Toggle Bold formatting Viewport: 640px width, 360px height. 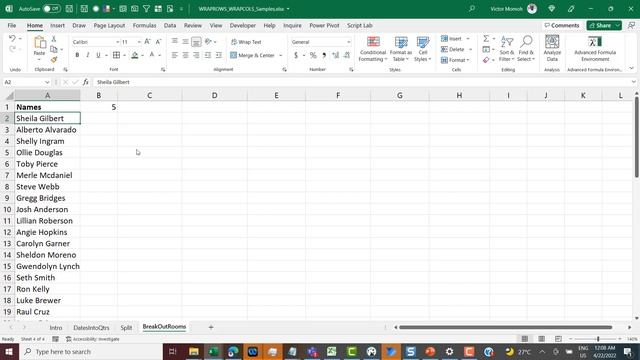coord(77,55)
